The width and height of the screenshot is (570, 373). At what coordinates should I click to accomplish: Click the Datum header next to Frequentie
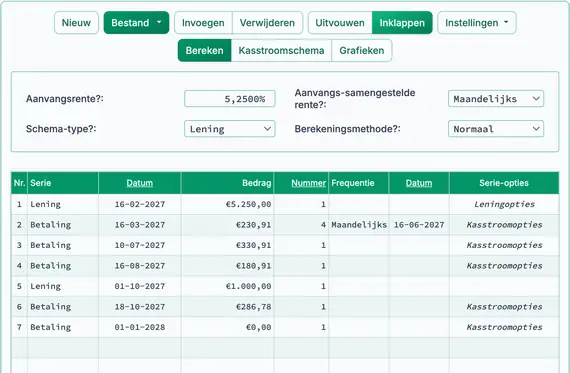pyautogui.click(x=419, y=183)
